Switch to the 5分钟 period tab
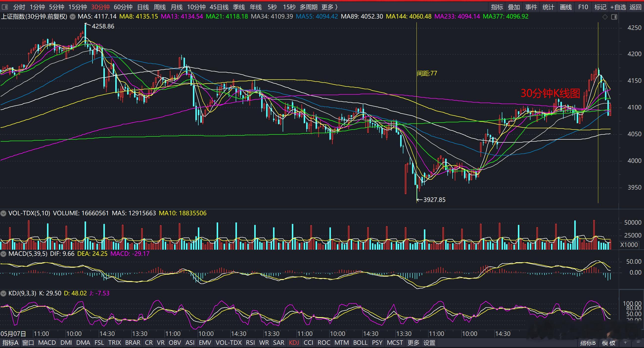This screenshot has height=348, width=644. pos(56,7)
